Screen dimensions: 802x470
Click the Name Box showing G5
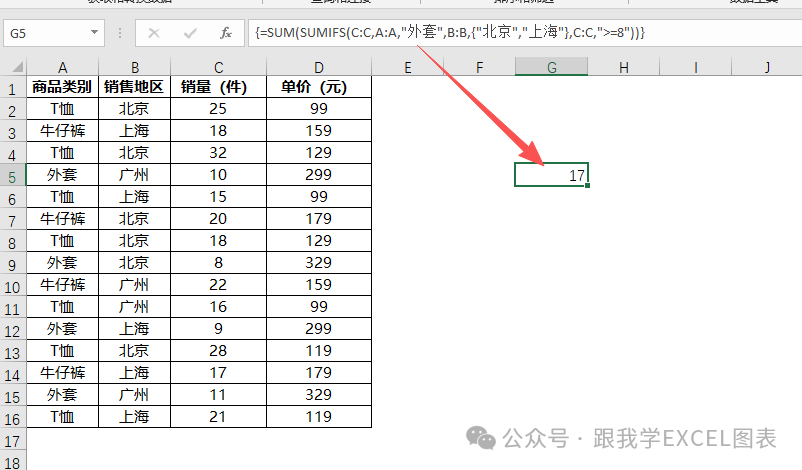click(x=54, y=33)
